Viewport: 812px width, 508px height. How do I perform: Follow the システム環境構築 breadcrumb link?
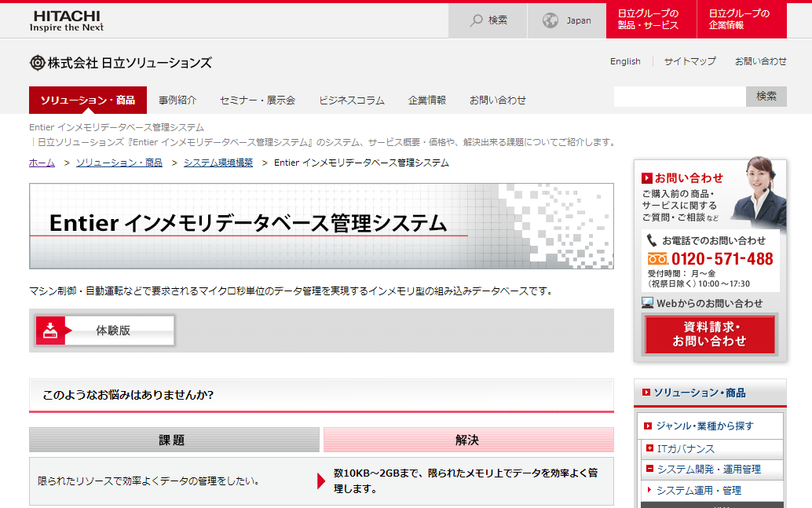218,163
